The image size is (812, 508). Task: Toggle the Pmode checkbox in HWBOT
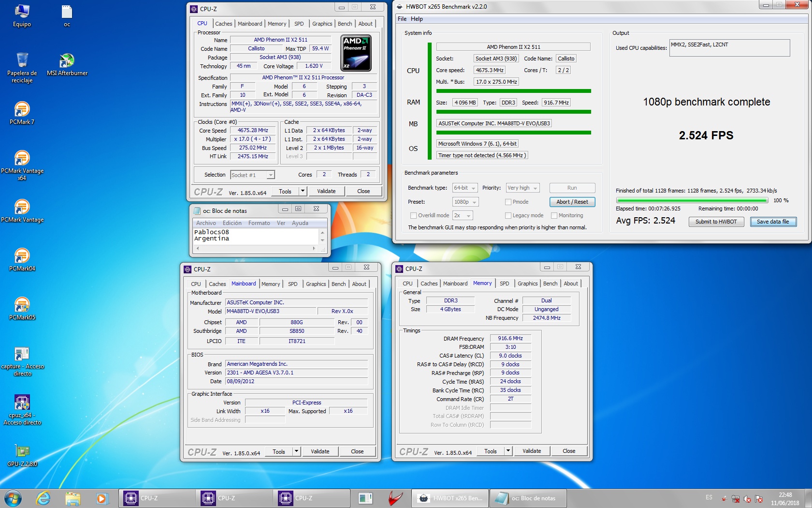(x=508, y=202)
